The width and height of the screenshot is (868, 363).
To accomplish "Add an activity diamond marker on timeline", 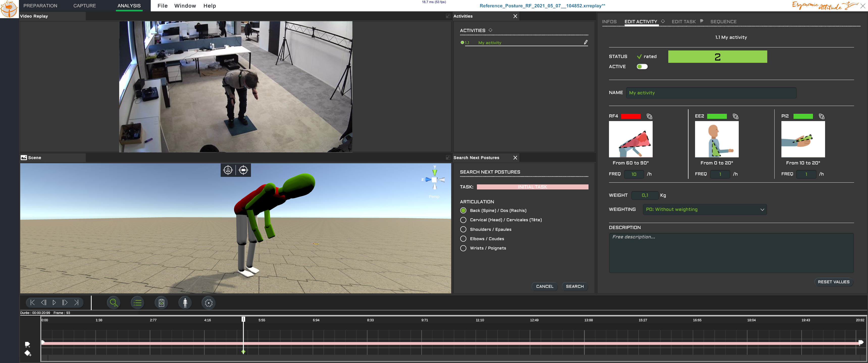I will click(28, 353).
